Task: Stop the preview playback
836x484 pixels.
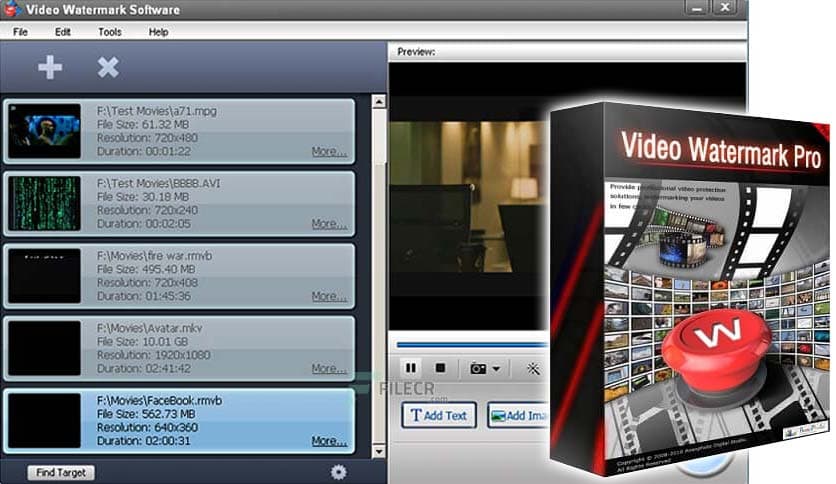Action: pyautogui.click(x=440, y=368)
